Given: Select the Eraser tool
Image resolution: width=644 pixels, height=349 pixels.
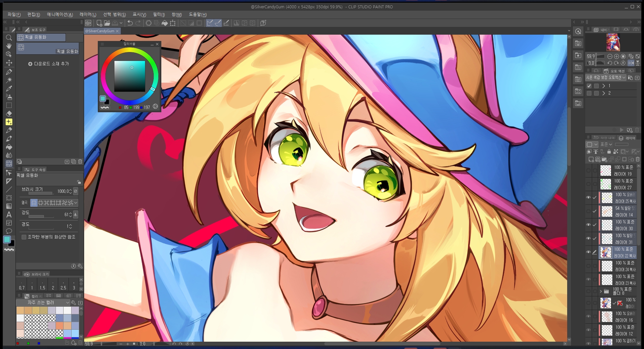Looking at the screenshot, I should (x=9, y=114).
